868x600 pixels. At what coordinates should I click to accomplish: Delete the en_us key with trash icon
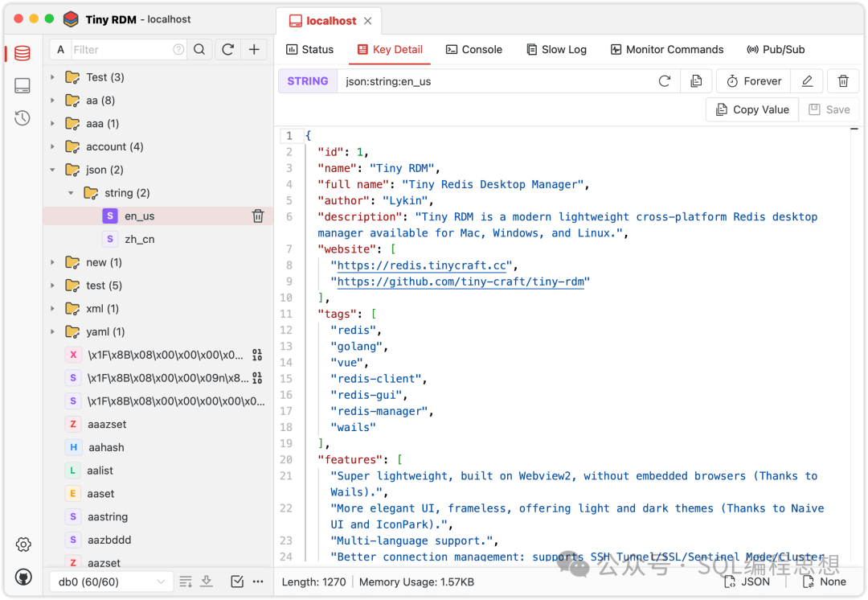(x=258, y=216)
